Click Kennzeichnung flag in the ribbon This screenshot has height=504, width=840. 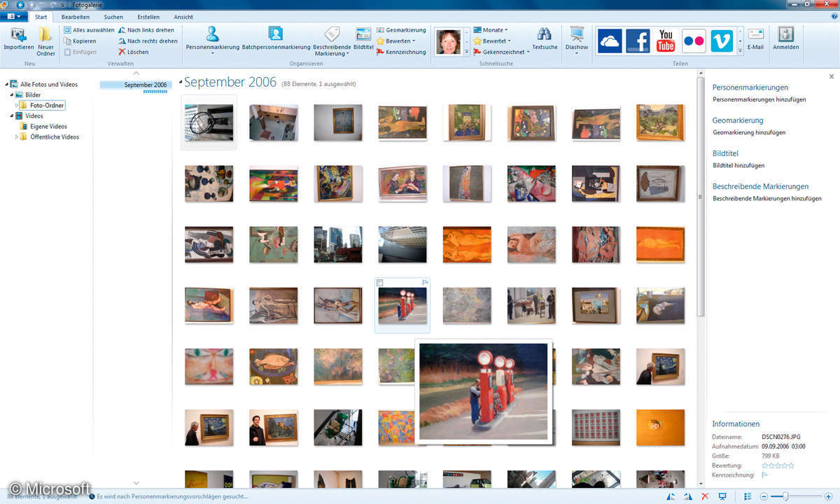pos(401,52)
